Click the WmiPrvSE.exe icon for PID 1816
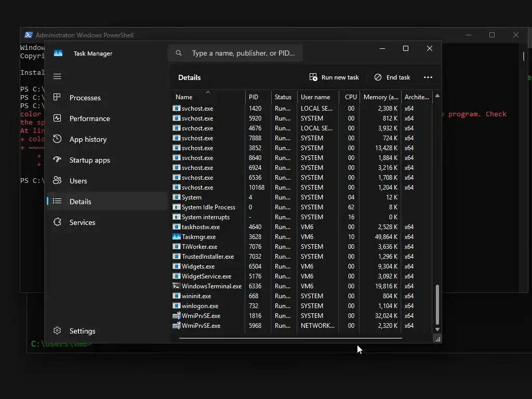 177,315
